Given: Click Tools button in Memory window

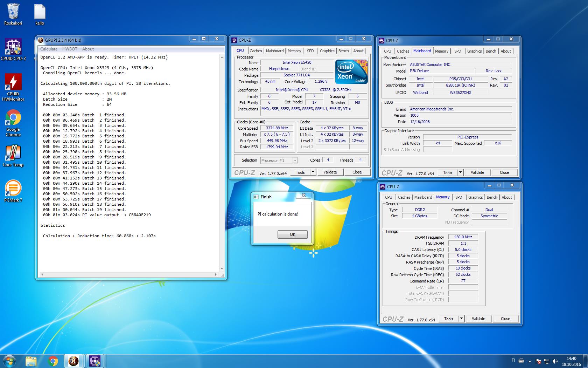Looking at the screenshot, I should coord(449,319).
